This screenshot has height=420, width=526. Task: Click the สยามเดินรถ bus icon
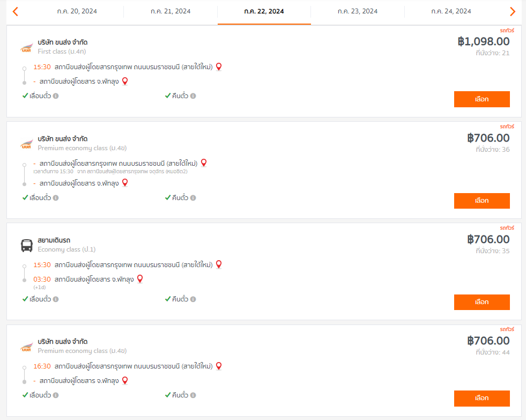coord(27,245)
